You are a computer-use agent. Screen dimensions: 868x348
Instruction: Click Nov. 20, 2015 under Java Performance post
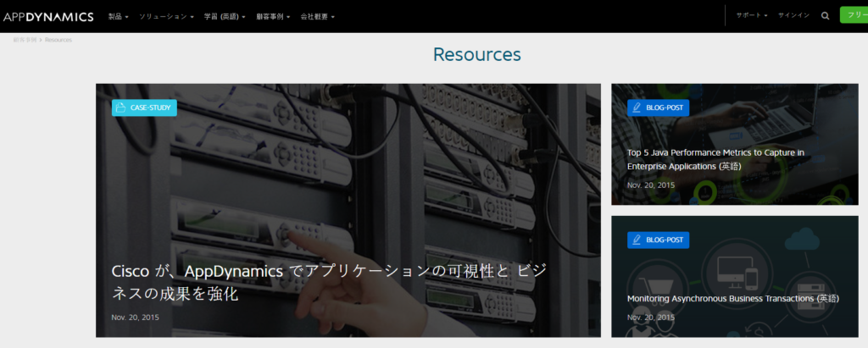[651, 185]
